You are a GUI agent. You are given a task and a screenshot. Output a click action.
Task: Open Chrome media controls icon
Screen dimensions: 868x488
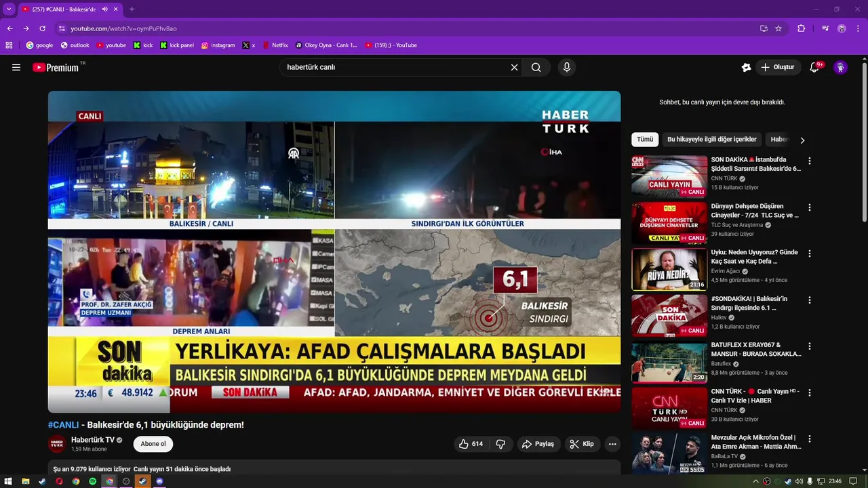click(825, 28)
